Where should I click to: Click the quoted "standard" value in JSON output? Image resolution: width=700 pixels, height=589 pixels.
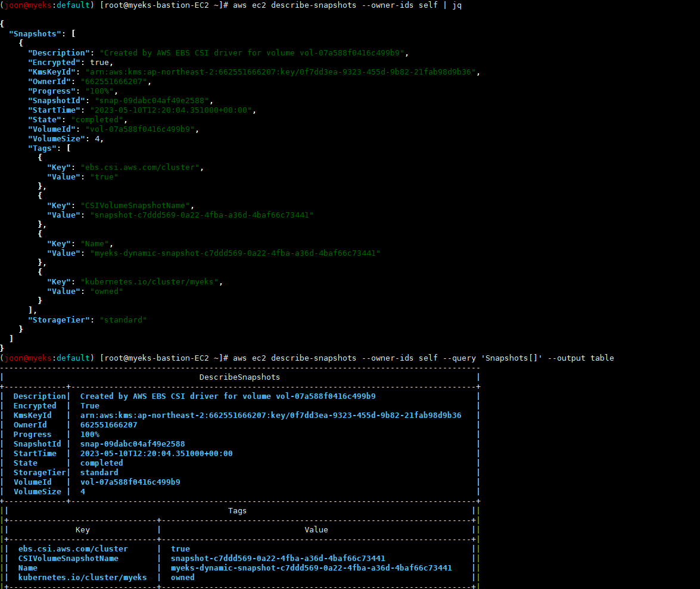pyautogui.click(x=123, y=320)
